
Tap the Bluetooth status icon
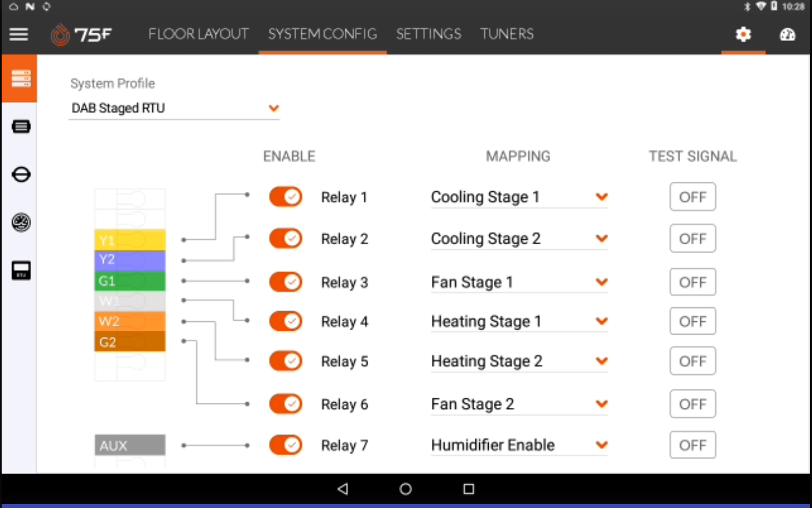(x=747, y=7)
